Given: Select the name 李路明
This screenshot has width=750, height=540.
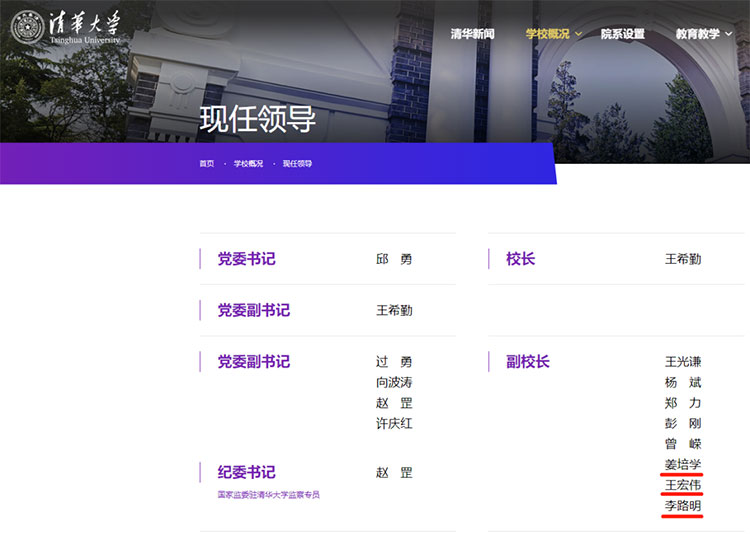Looking at the screenshot, I should pos(683,506).
